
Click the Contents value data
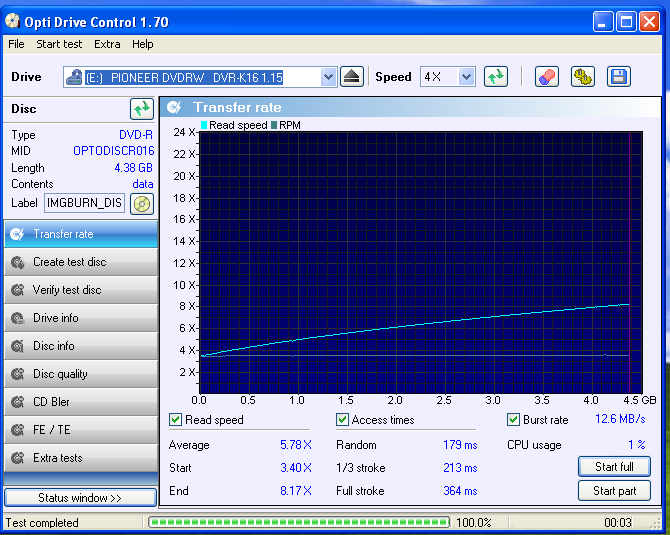143,184
